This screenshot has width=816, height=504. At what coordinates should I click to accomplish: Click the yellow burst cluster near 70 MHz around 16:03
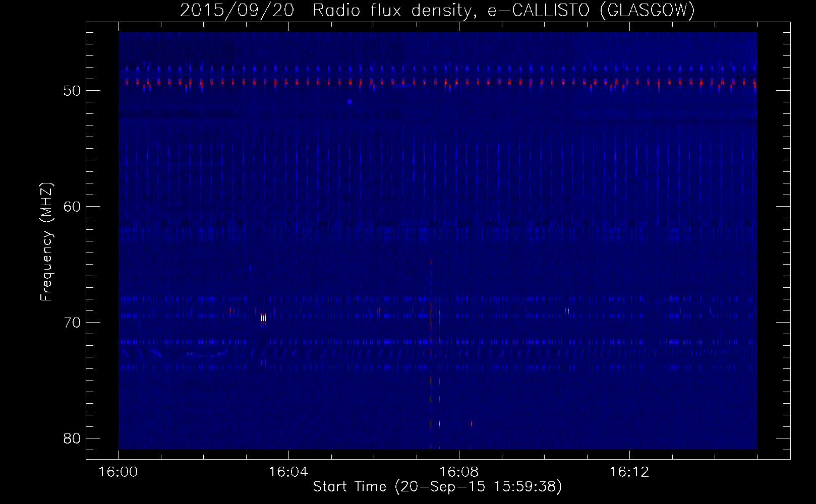[263, 318]
